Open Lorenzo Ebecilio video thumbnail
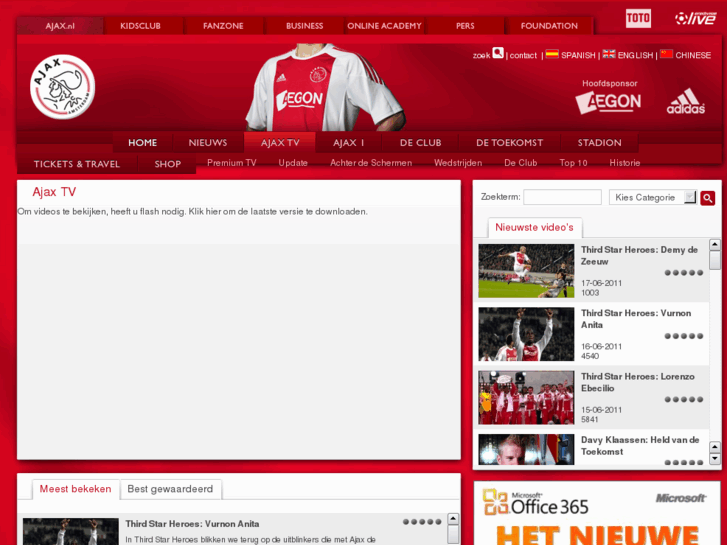The image size is (727, 545). pyautogui.click(x=526, y=398)
